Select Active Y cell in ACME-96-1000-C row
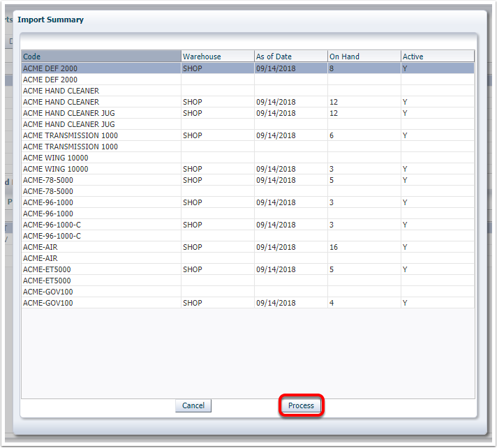The width and height of the screenshot is (497, 448). pos(438,225)
